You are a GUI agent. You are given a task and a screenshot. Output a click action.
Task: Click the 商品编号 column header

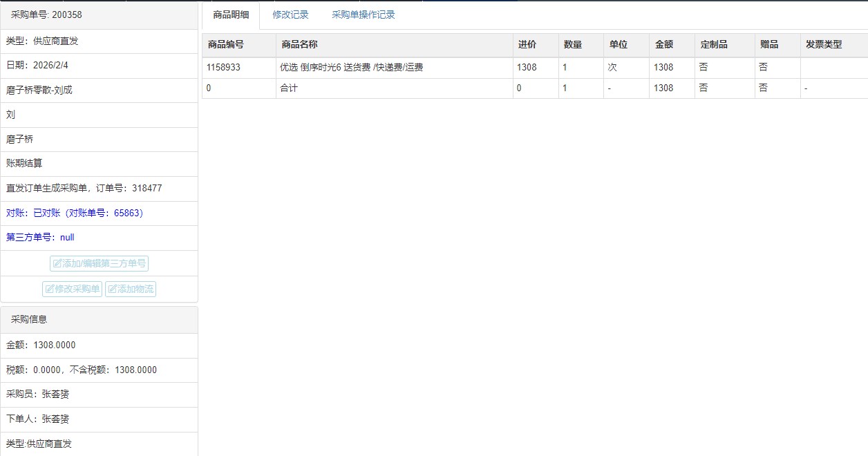[225, 44]
